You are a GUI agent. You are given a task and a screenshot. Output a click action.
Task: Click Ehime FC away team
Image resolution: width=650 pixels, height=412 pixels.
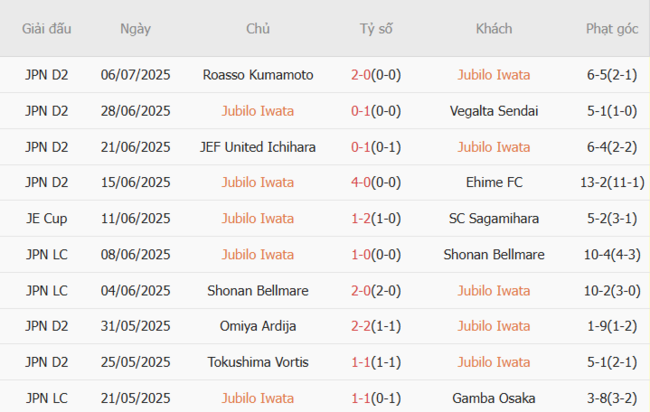click(494, 183)
